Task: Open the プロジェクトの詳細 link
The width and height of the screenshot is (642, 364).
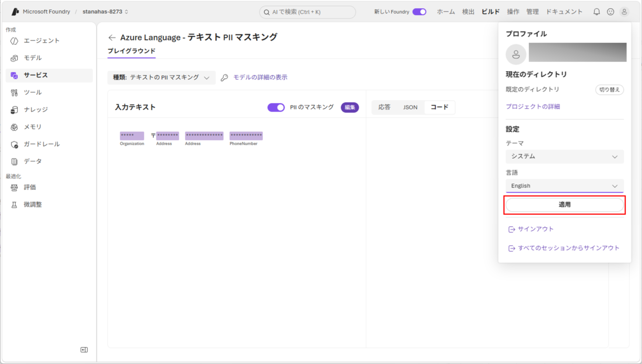Action: [533, 107]
